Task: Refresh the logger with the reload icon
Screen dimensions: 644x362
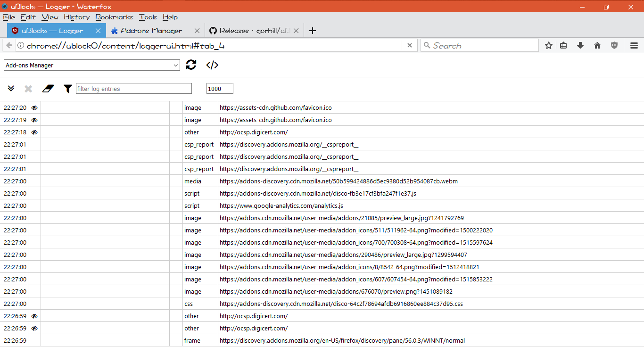Action: click(x=190, y=65)
